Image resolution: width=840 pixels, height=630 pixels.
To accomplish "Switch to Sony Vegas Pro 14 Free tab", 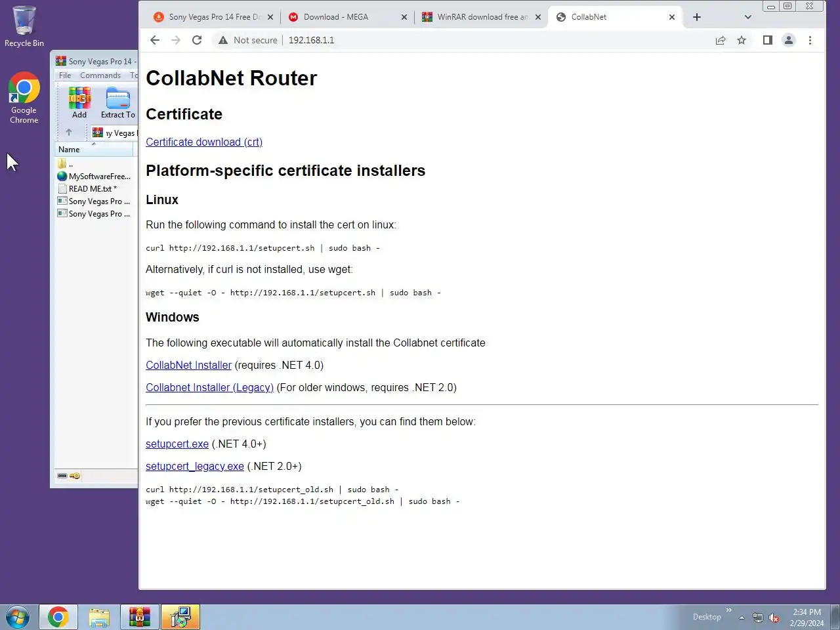I will click(x=209, y=17).
